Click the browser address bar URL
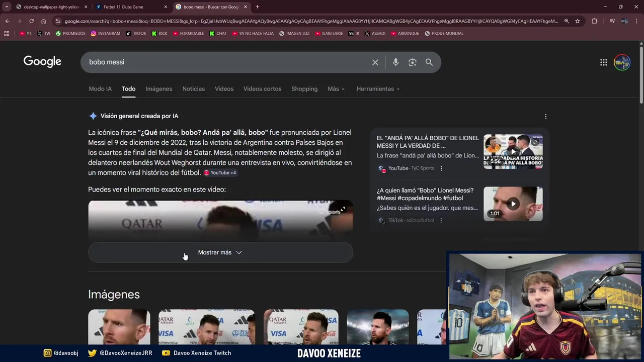Viewport: 644px width, 362px height. [x=311, y=21]
